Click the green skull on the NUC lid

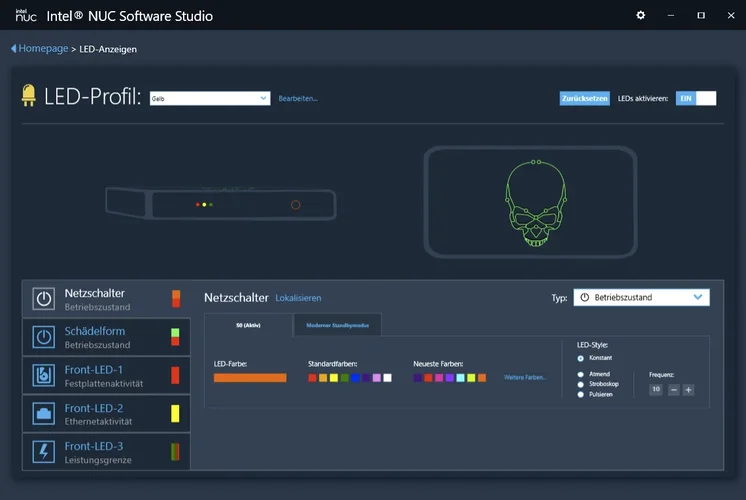[530, 203]
